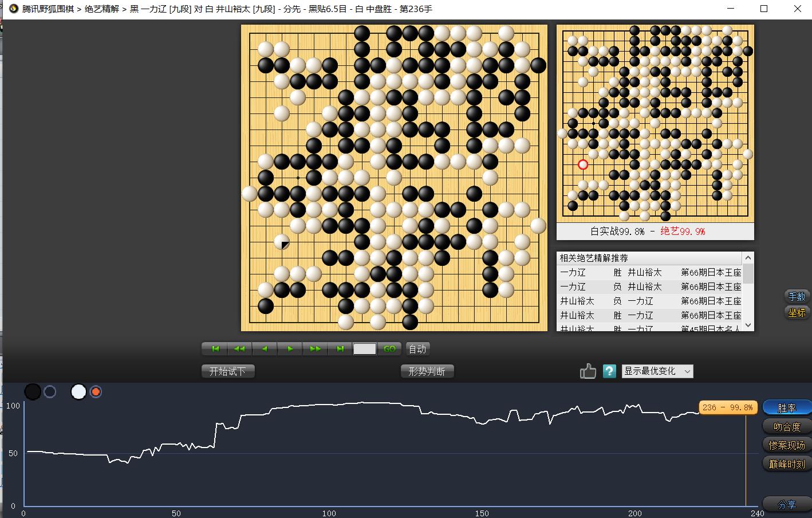Collapse the list with the up chevron arrow

click(x=748, y=257)
